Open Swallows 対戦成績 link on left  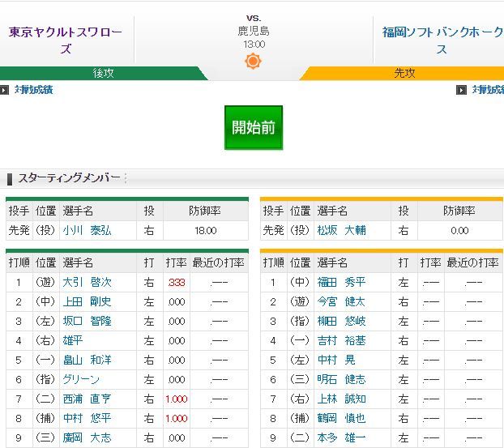click(x=34, y=90)
